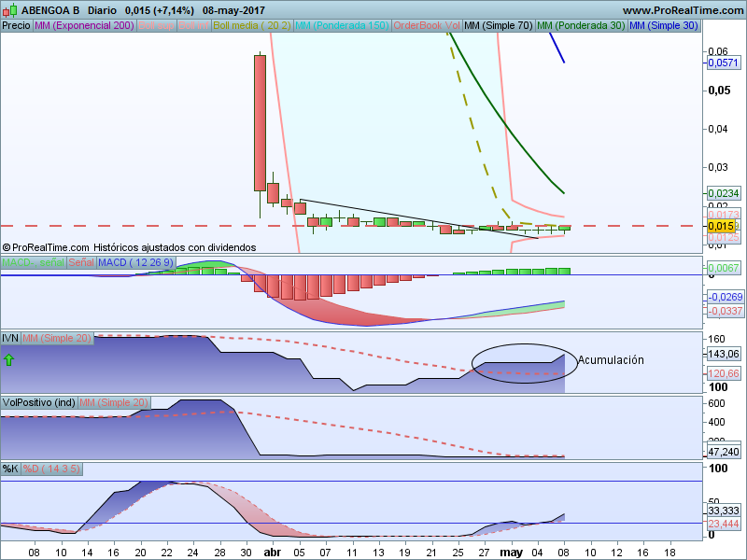Click the candlestick icon beside ABENGOA B

[x=10, y=10]
